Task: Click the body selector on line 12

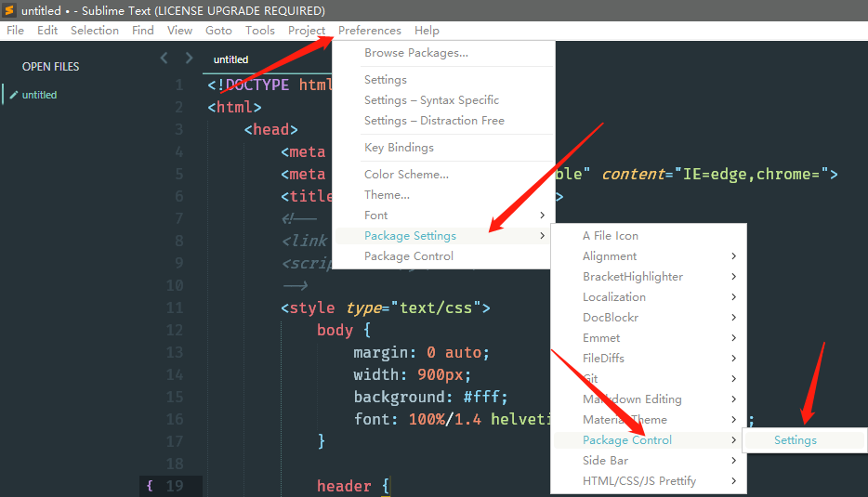Action: click(335, 331)
